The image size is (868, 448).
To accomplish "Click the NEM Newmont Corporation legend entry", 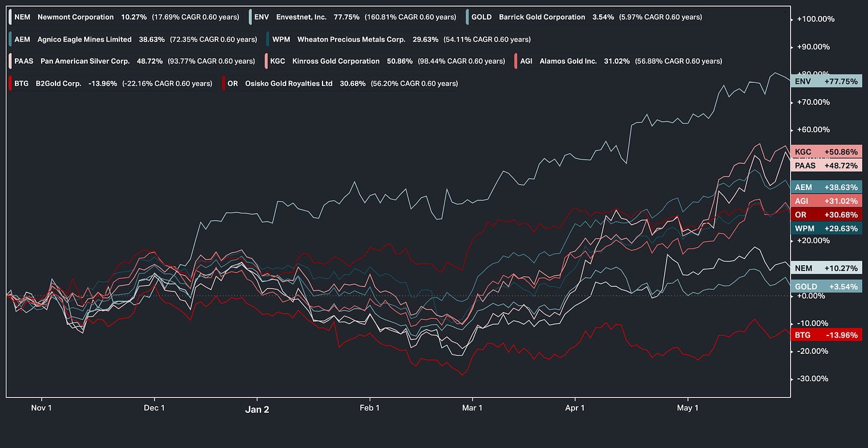I will pos(125,17).
